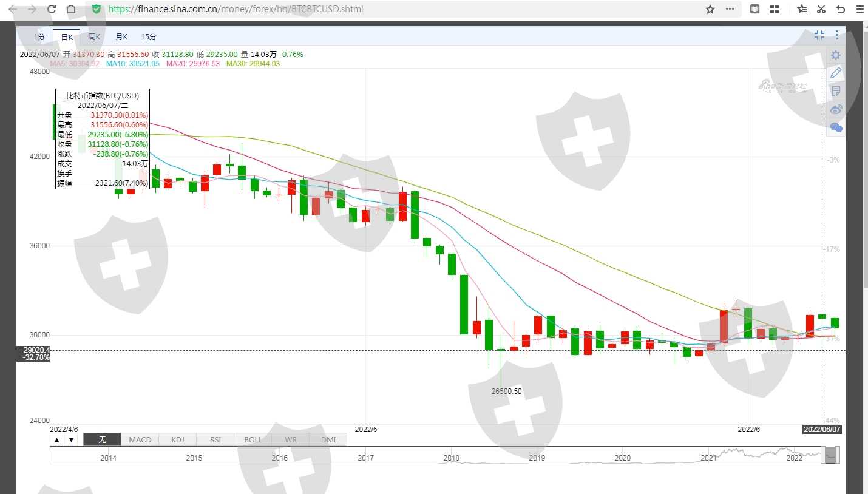Click the MA10 legend label
The width and height of the screenshot is (868, 494).
(133, 63)
